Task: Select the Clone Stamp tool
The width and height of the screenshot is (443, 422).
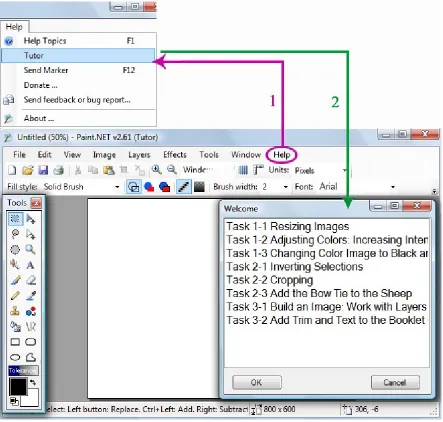Action: coord(15,311)
